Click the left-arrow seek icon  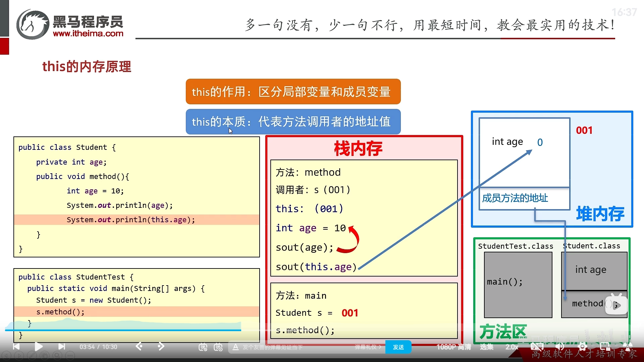[x=139, y=346]
